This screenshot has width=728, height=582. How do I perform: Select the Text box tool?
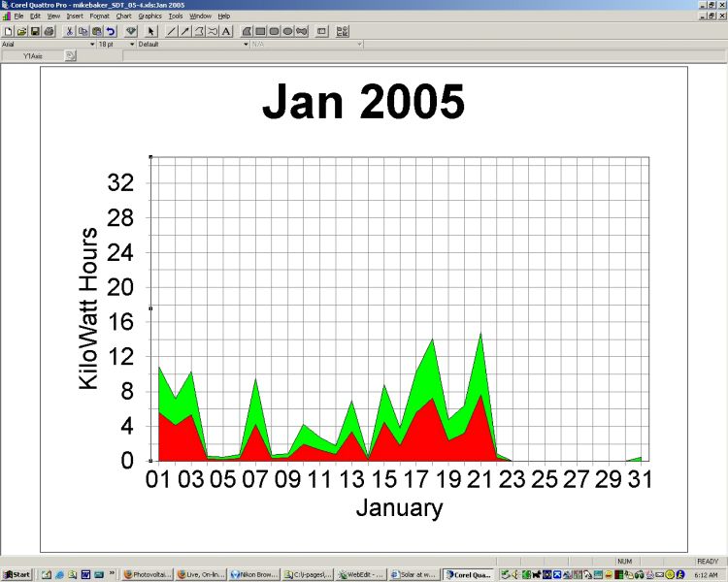[226, 31]
